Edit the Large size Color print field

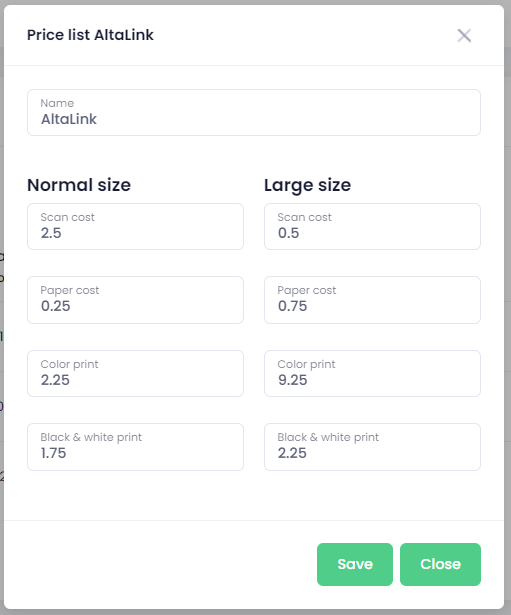(372, 373)
